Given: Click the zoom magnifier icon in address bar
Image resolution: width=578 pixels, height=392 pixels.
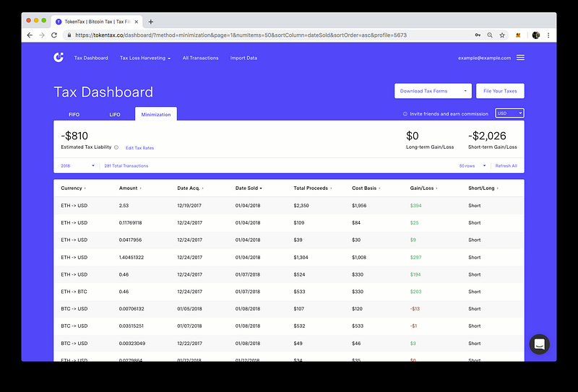Looking at the screenshot, I should tap(490, 35).
